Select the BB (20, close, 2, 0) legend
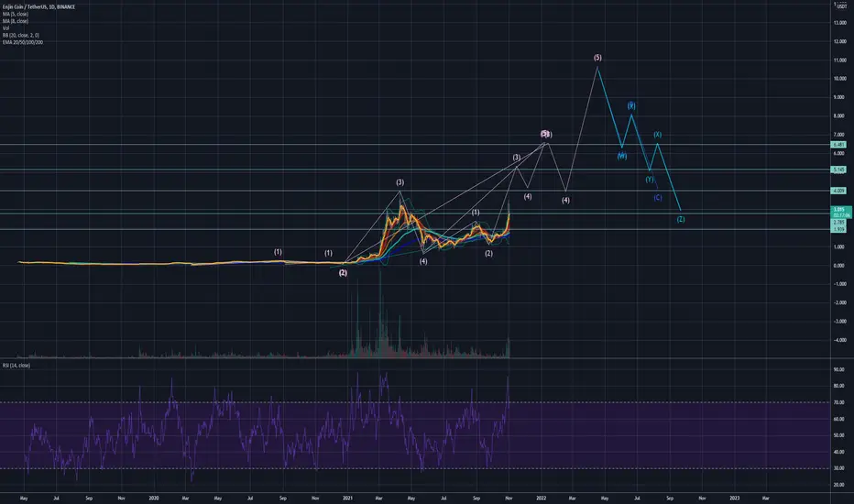Image resolution: width=854 pixels, height=504 pixels. 21,36
